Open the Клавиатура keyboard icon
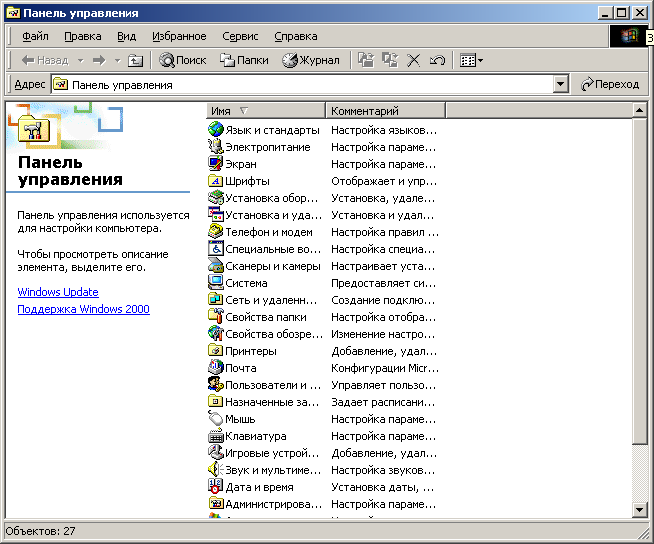 click(x=216, y=436)
